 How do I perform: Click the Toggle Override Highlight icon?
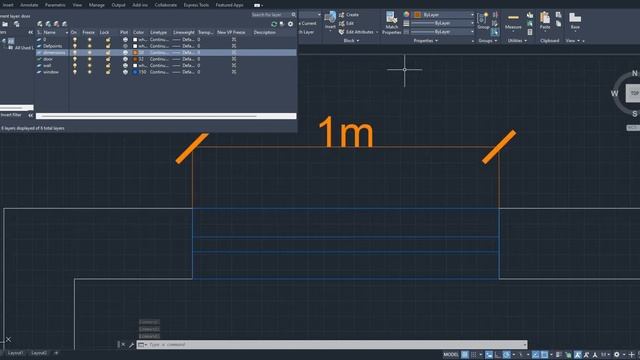[282, 24]
